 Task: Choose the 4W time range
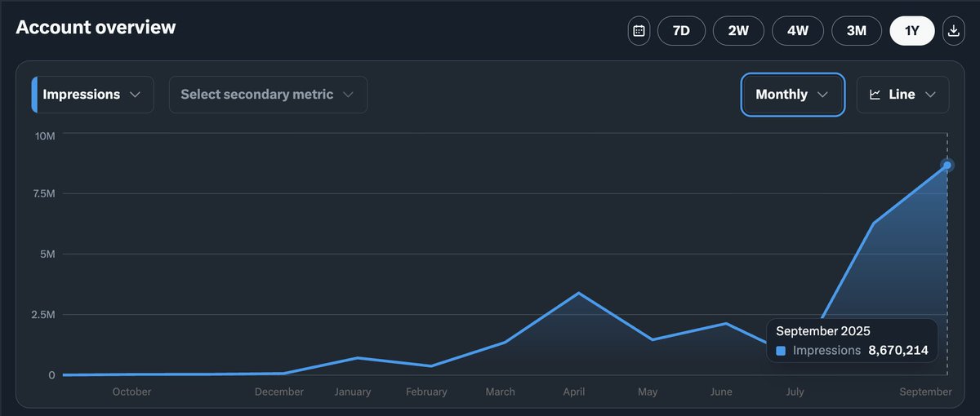click(798, 31)
